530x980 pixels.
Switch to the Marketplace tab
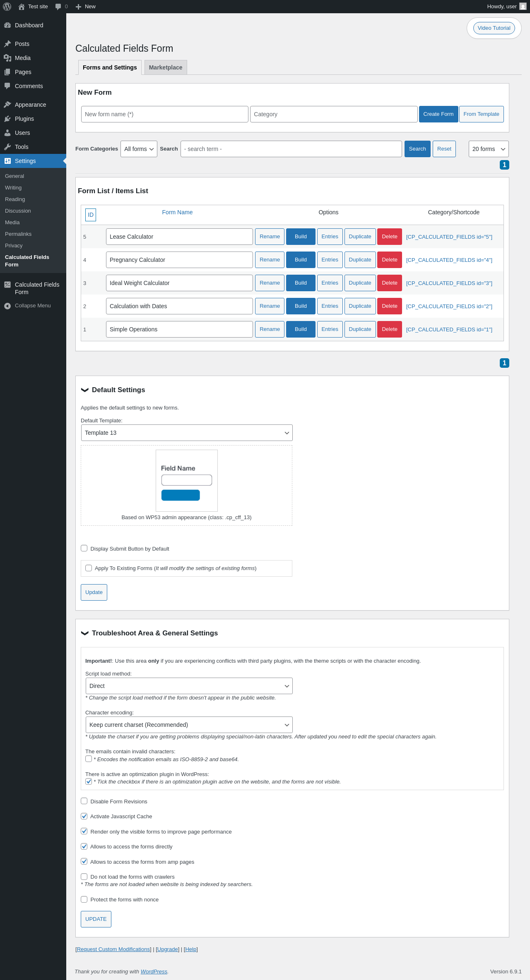click(166, 67)
